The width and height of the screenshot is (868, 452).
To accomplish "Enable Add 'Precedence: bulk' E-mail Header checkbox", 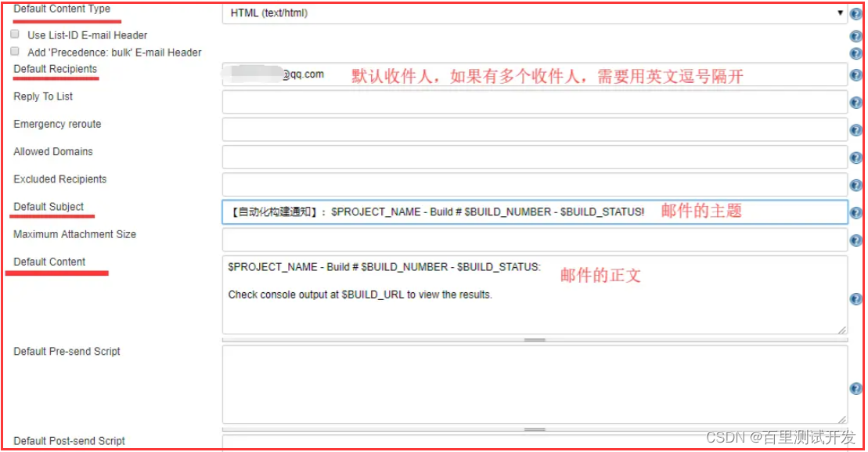I will click(x=15, y=52).
